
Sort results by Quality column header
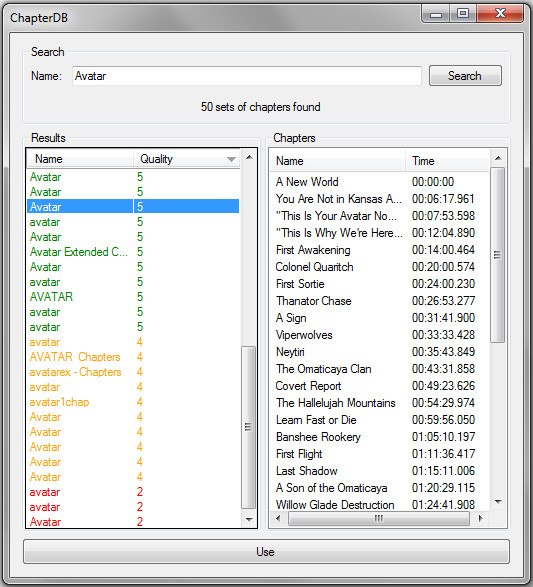186,159
